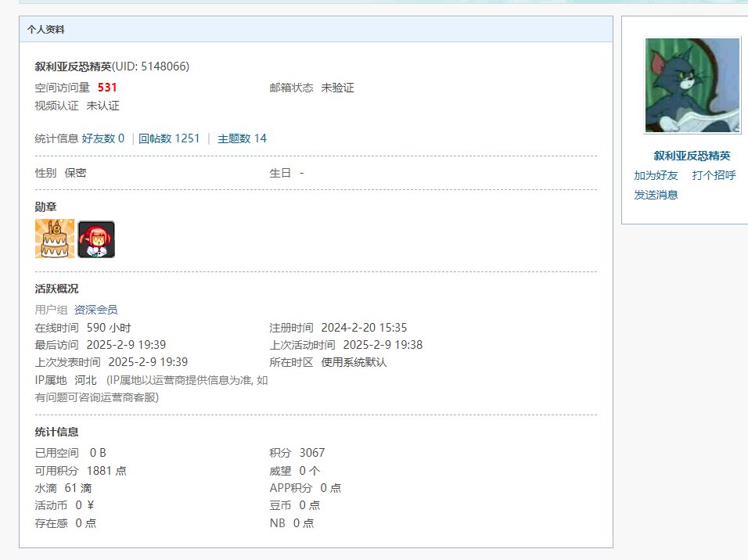Click the lower 统计信息 section heading
This screenshot has height=560, width=748.
tap(57, 432)
